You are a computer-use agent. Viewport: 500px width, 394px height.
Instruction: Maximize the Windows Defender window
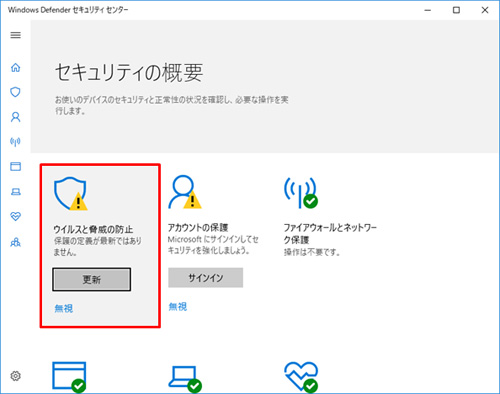(x=456, y=10)
